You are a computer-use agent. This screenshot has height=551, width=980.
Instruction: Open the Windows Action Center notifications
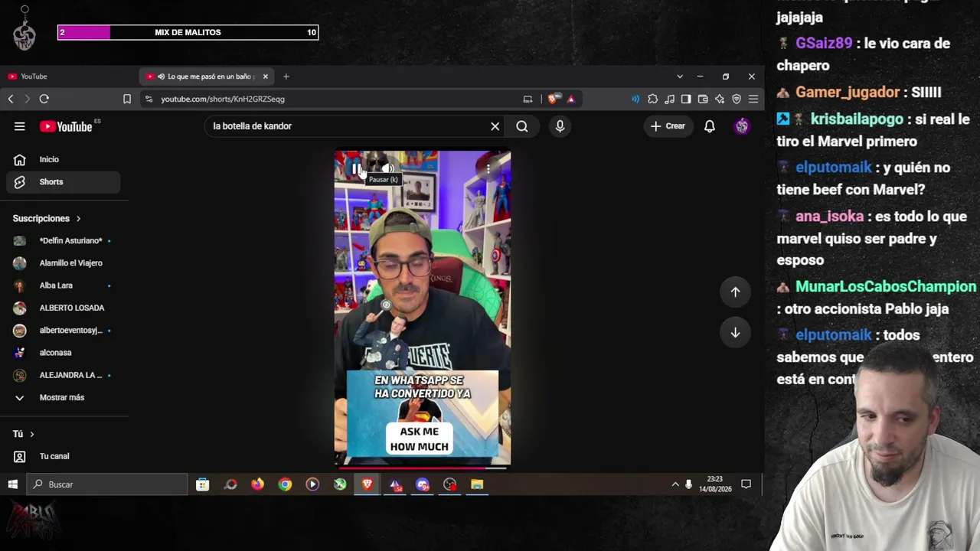pos(746,484)
